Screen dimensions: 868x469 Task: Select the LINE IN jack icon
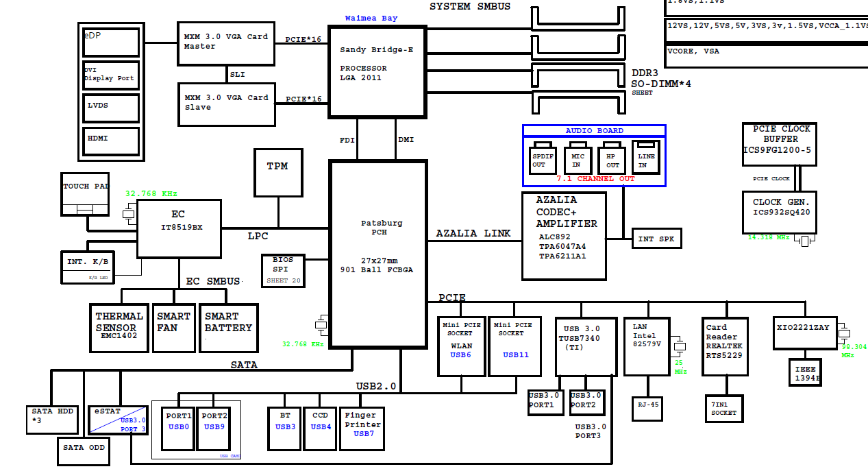[646, 157]
